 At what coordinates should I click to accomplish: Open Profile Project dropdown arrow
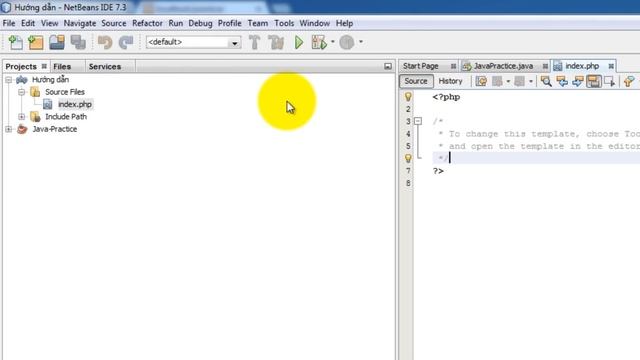click(x=361, y=42)
